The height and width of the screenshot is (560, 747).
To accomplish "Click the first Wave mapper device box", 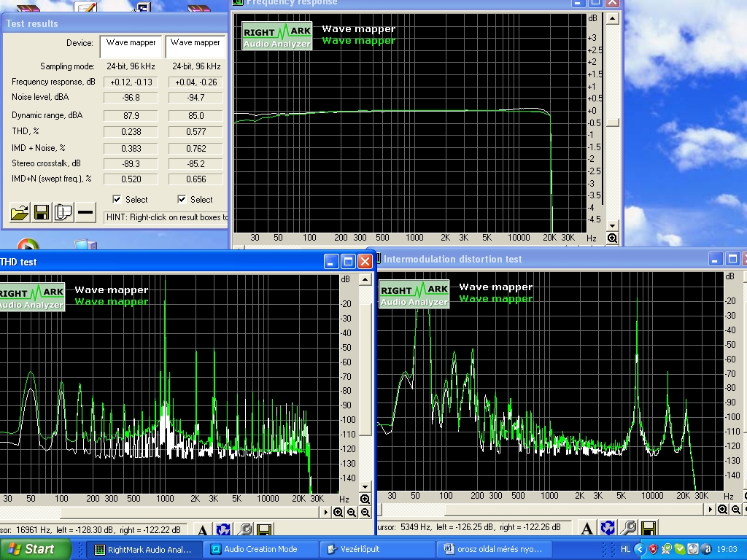I will click(x=131, y=47).
